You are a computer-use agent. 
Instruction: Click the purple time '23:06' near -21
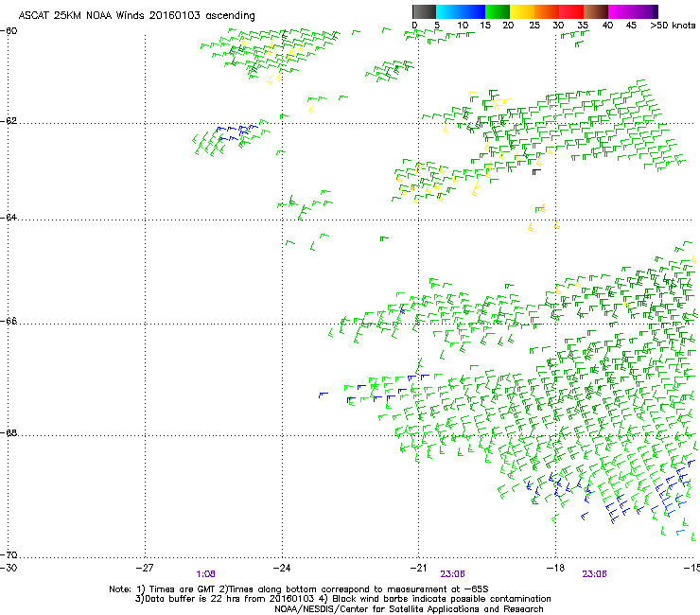click(x=453, y=574)
